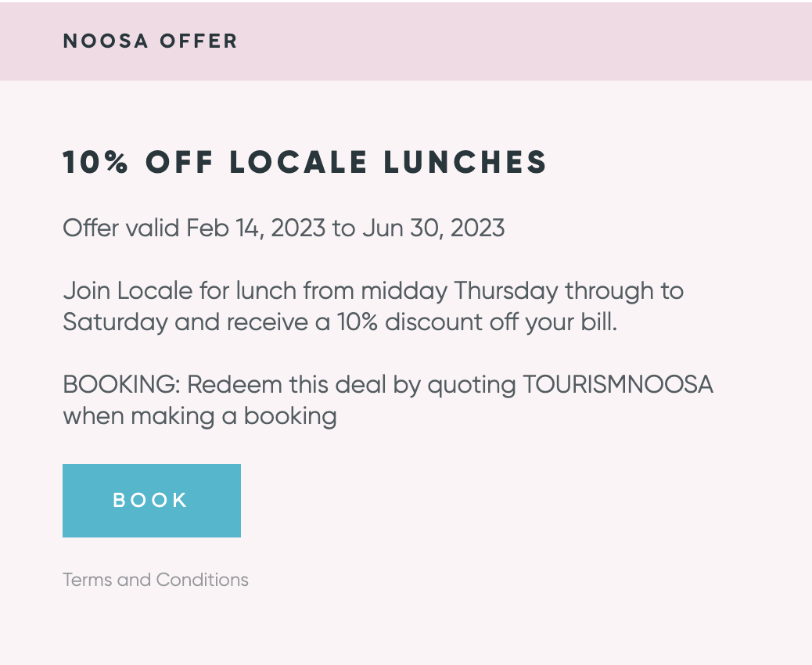812x665 pixels.
Task: Click the Feb 14, 2023 start date
Action: 256,228
